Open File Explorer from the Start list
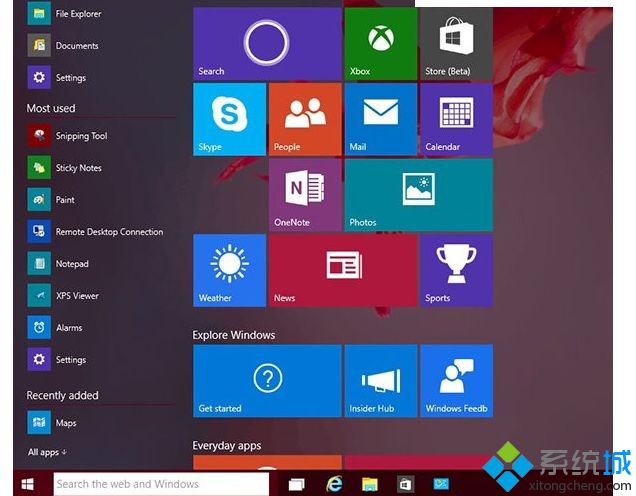636x496 pixels. tap(65, 13)
